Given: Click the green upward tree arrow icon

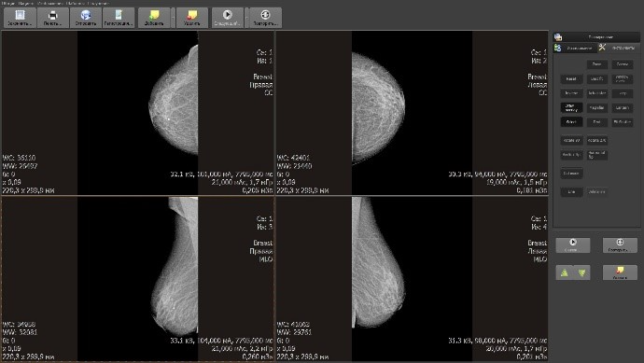Looking at the screenshot, I should tap(565, 272).
